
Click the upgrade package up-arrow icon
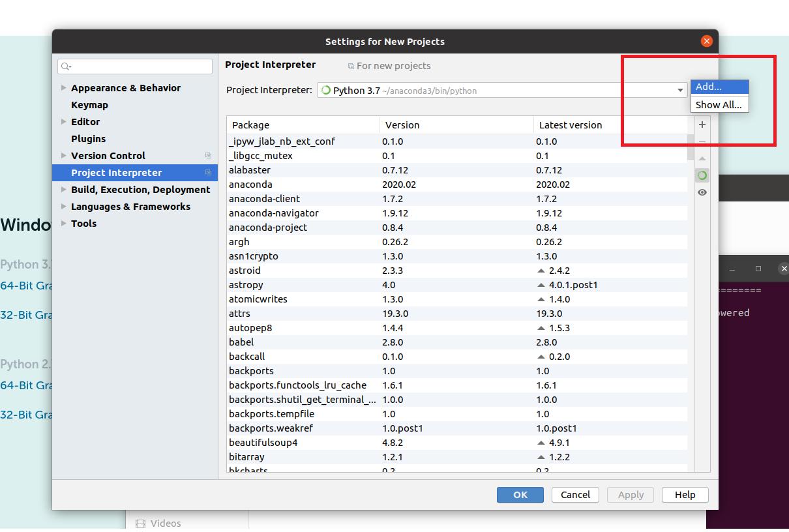coord(702,158)
